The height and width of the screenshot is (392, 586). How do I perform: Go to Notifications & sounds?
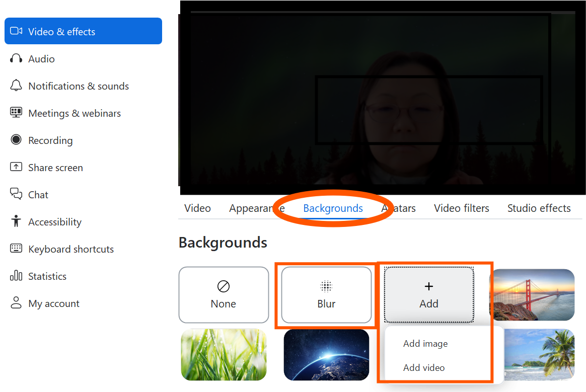coord(84,86)
